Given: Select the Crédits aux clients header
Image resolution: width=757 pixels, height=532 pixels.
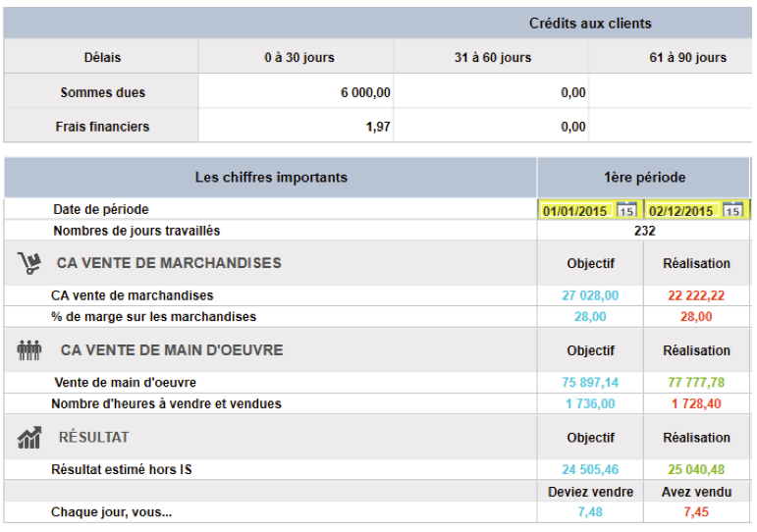Looking at the screenshot, I should click(x=590, y=24).
